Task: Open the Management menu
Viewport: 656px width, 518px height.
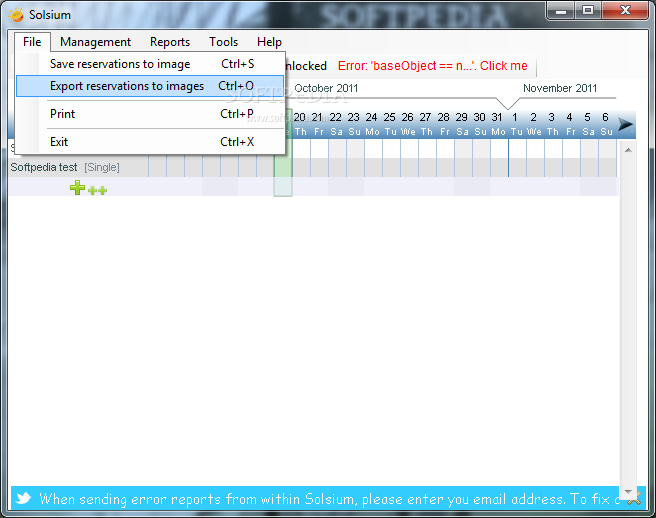Action: pyautogui.click(x=95, y=42)
